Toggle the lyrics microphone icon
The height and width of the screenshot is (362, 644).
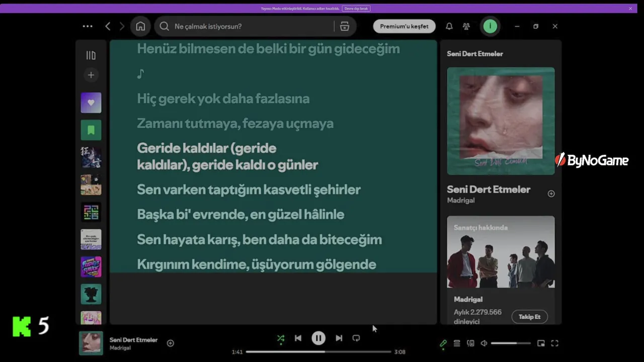(443, 343)
